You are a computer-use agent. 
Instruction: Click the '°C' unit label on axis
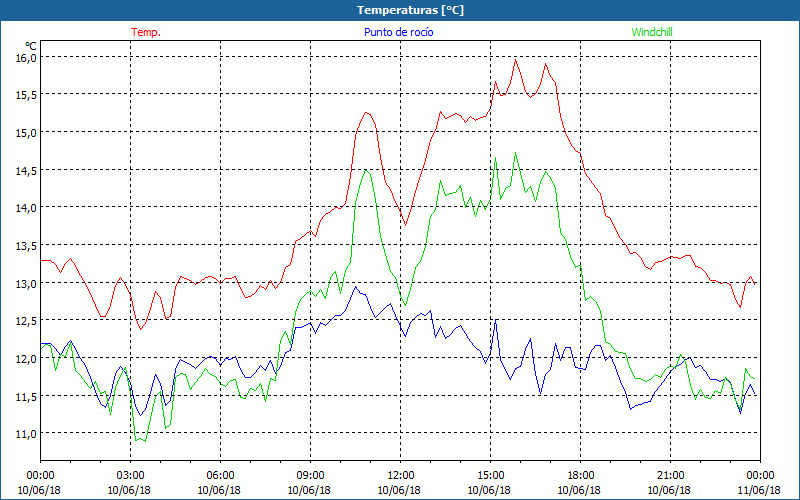31,46
